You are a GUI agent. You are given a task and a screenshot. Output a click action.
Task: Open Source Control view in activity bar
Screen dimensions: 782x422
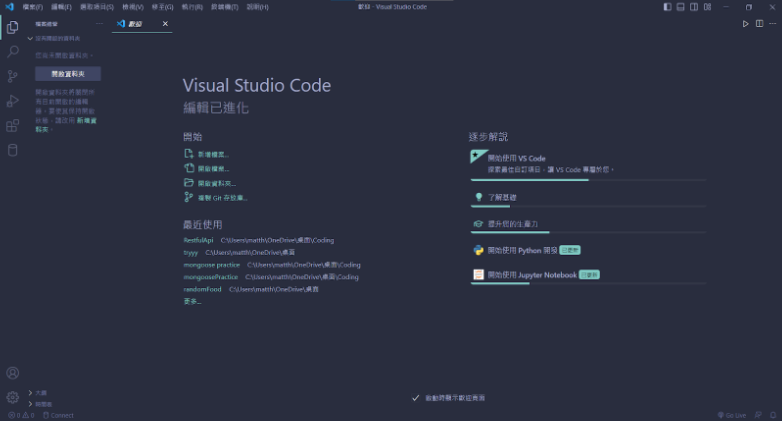point(12,76)
